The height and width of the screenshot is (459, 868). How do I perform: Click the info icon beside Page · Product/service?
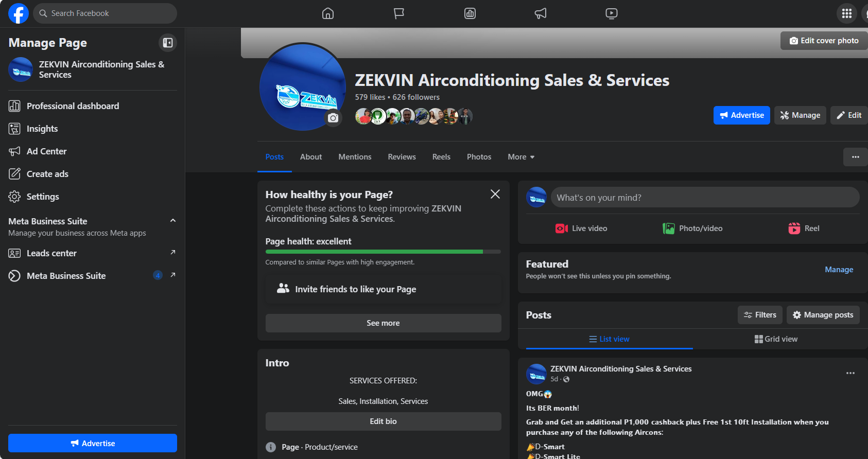click(271, 447)
